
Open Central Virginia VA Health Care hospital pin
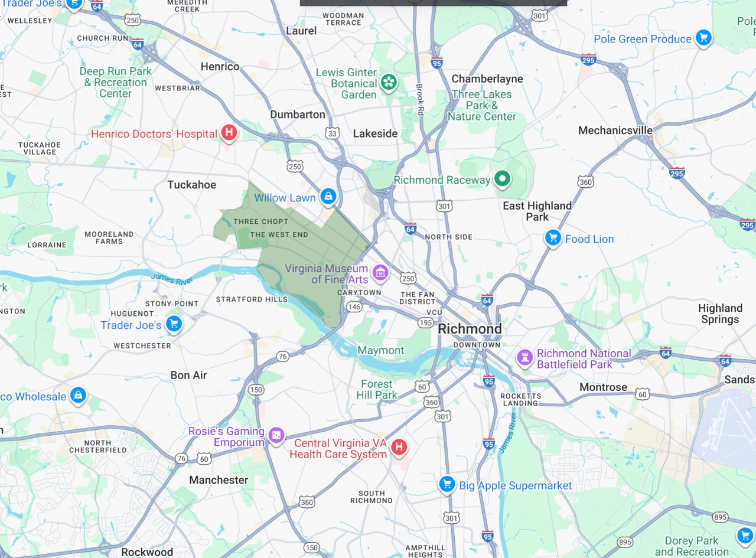coord(399,447)
